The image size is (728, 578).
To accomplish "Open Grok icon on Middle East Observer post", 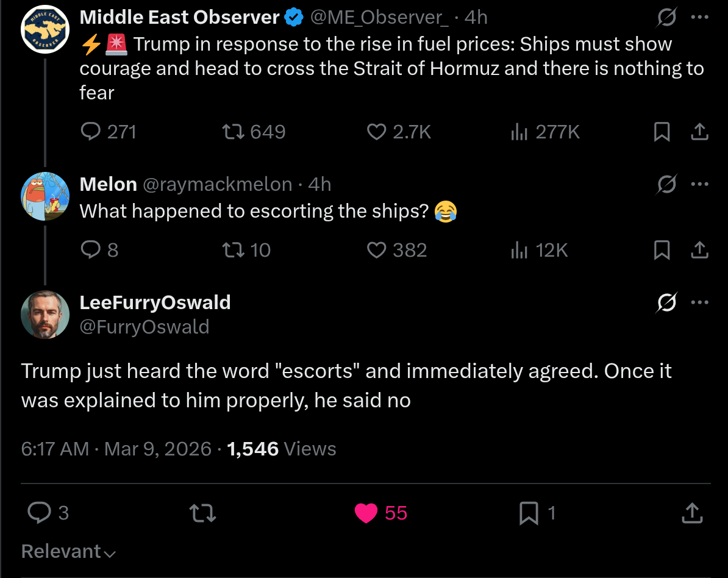I will [x=666, y=18].
